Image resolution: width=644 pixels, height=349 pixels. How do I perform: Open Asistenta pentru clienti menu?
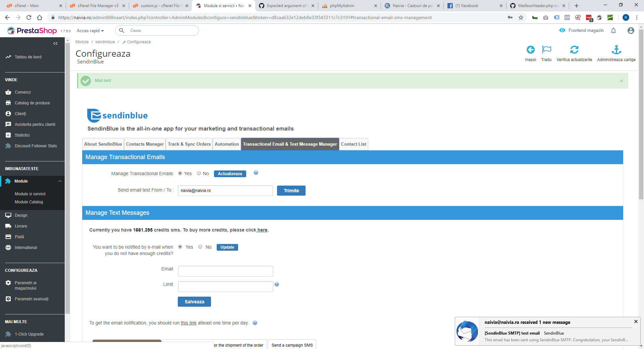click(35, 124)
